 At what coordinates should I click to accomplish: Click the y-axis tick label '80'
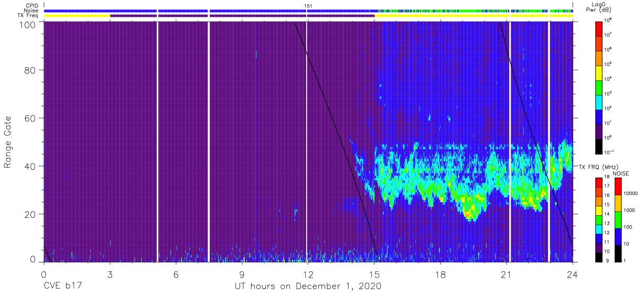pos(30,70)
